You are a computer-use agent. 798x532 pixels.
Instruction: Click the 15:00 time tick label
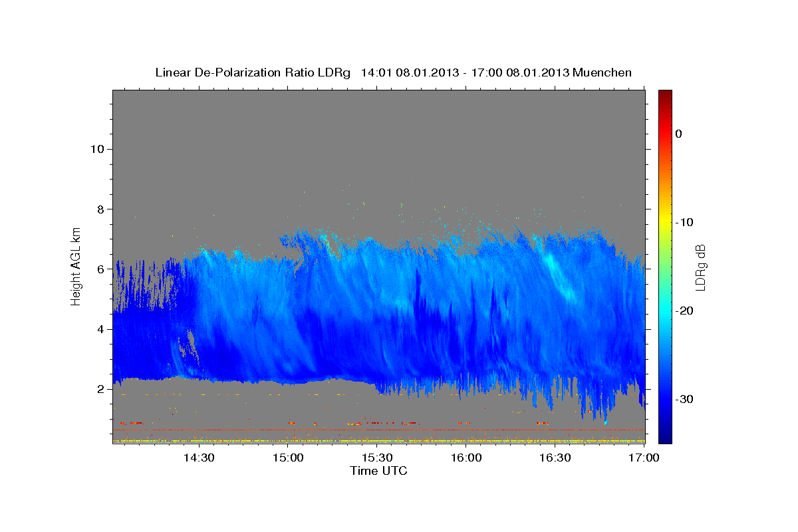tap(288, 458)
